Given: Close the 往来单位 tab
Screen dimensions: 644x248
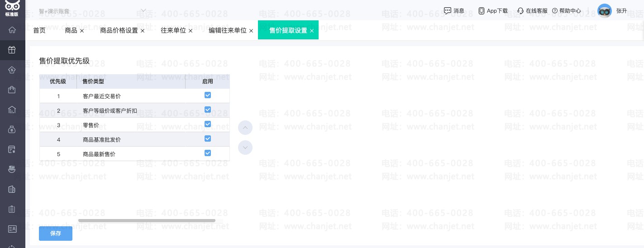Looking at the screenshot, I should click(x=191, y=31).
